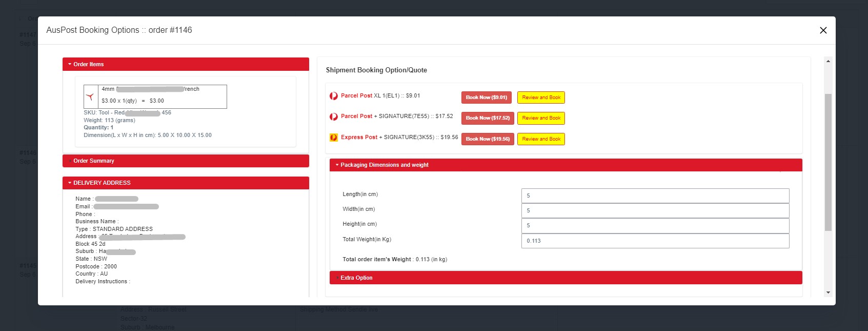Book Express Post with signature for $19.56
This screenshot has height=331, width=868.
click(x=488, y=139)
